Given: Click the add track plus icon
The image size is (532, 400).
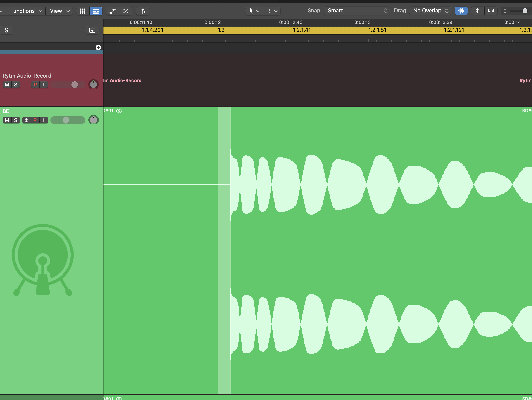Looking at the screenshot, I should (x=98, y=47).
